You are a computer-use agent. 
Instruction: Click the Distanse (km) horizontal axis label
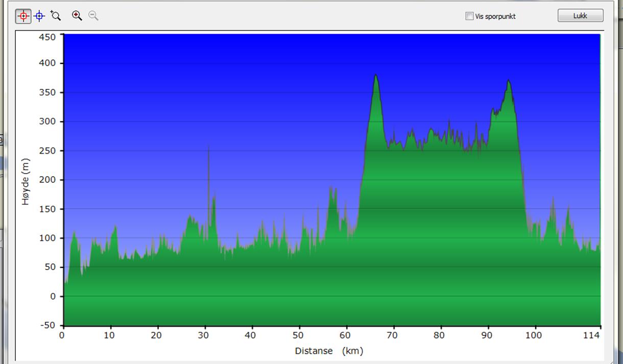coord(328,351)
